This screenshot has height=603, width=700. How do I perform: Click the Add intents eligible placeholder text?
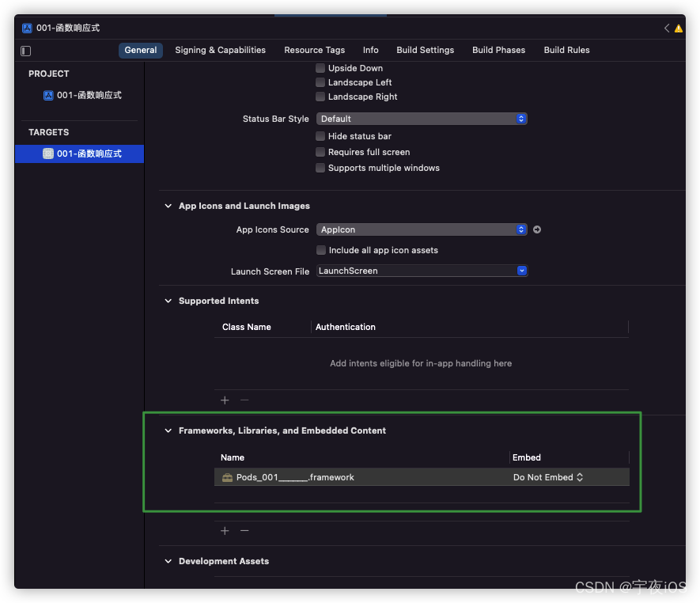(421, 363)
